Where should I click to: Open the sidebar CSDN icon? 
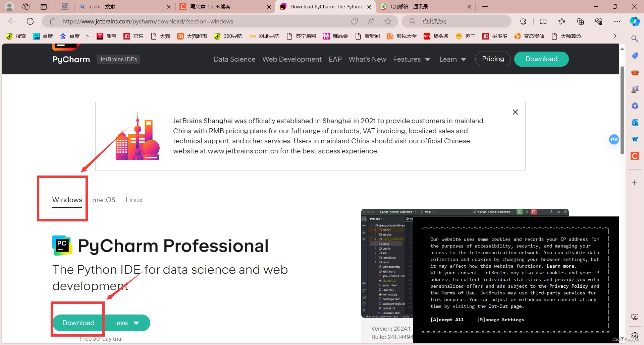635,156
